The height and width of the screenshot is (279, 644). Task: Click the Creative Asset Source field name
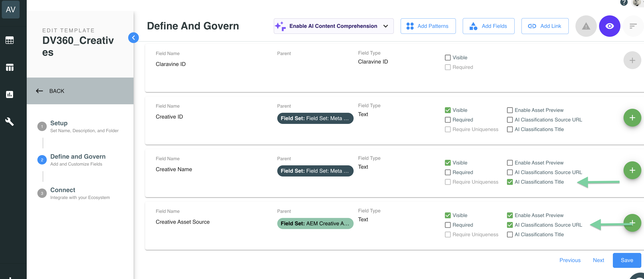[182, 222]
